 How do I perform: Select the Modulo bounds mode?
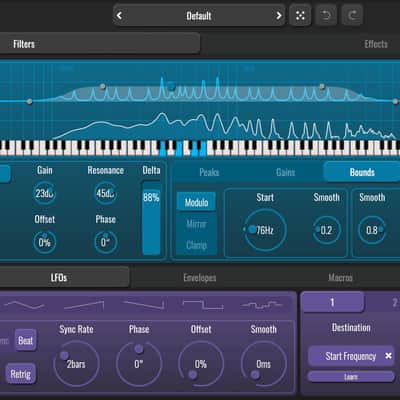pyautogui.click(x=196, y=202)
